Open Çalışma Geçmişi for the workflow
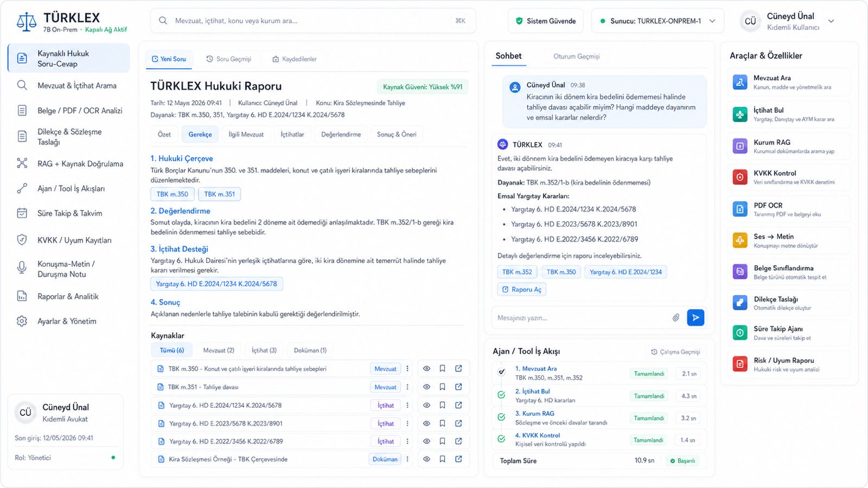 click(675, 352)
